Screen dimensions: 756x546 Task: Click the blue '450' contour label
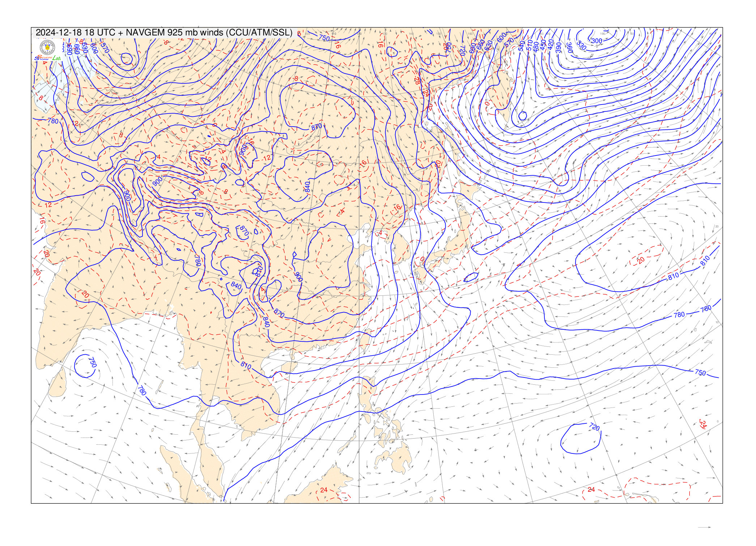pos(543,45)
